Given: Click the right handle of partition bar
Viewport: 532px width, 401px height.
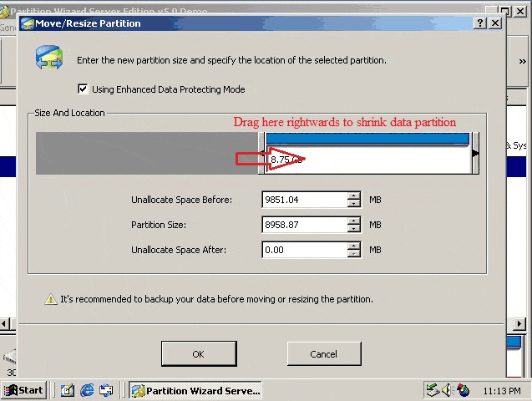Looking at the screenshot, I should [474, 153].
